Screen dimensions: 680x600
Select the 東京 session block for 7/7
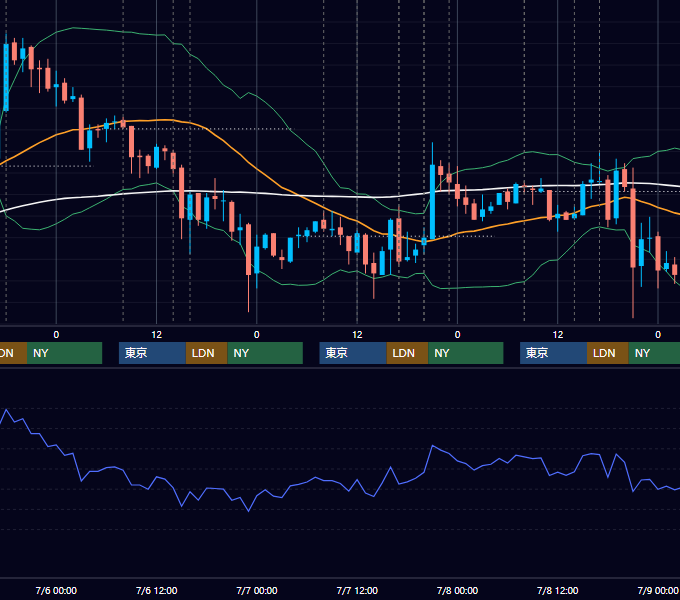coord(353,353)
